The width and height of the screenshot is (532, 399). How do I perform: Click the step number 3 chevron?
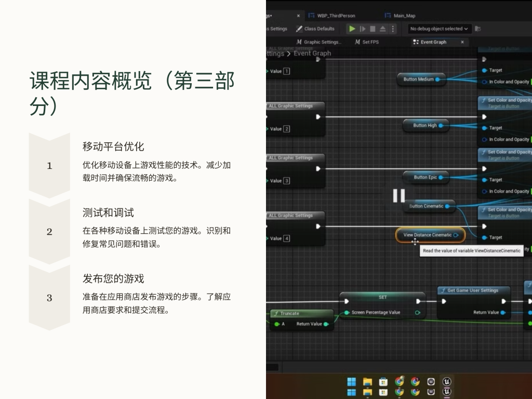(x=49, y=298)
